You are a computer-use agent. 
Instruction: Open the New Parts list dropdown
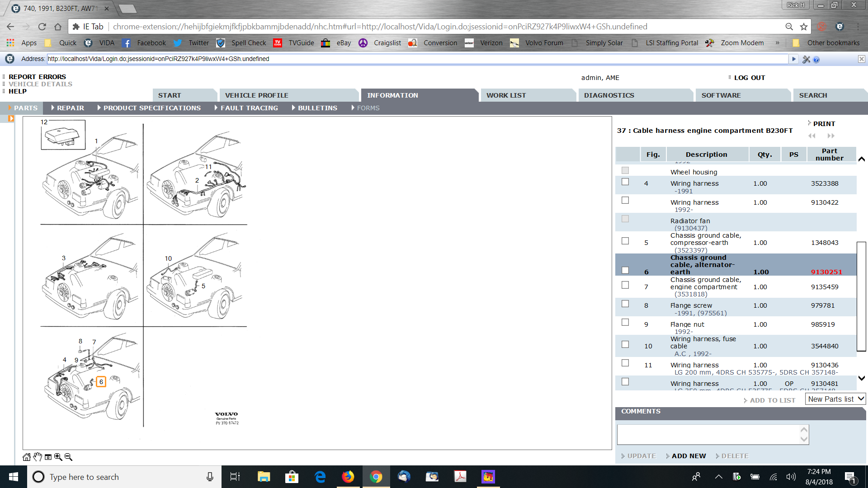[x=835, y=399]
